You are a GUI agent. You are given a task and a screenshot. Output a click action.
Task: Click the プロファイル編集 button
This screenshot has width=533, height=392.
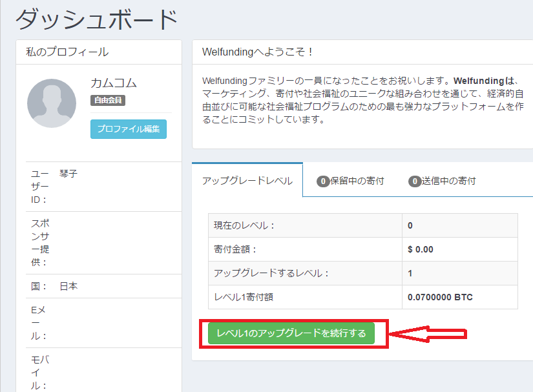[x=129, y=129]
